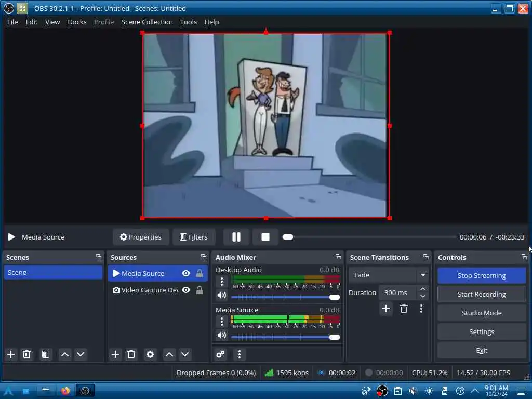Remove selected scene with trash icon
Viewport: 532px width, 399px height.
[26, 354]
